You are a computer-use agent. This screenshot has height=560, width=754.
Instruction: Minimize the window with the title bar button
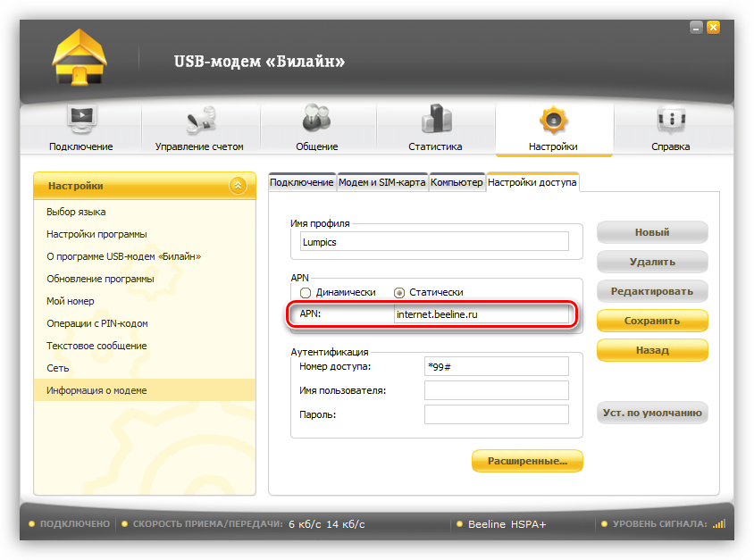698,27
